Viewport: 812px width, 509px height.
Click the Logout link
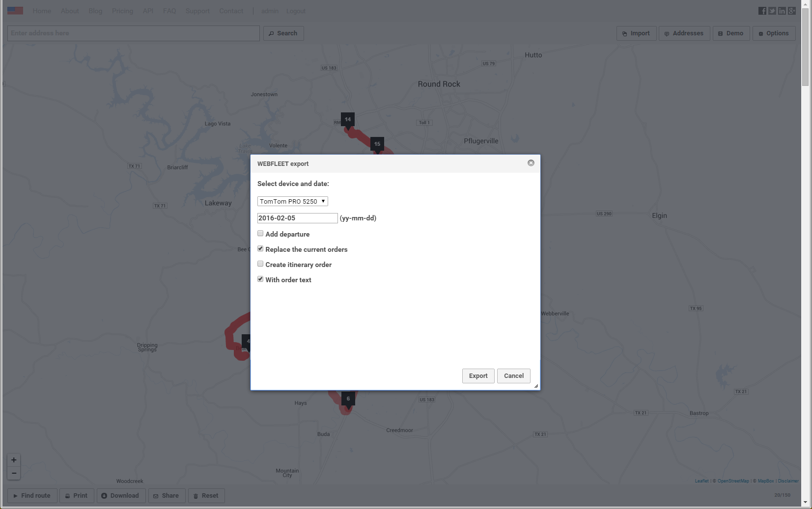(x=296, y=11)
